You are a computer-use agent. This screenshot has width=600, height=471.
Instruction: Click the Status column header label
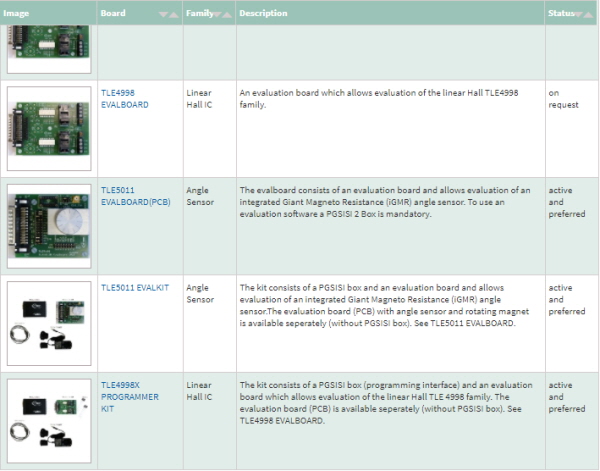(x=561, y=13)
